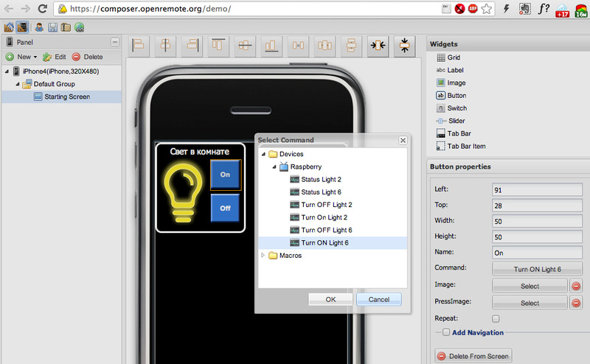
Task: Pick the Tab Bar Item widget
Action: (x=461, y=147)
